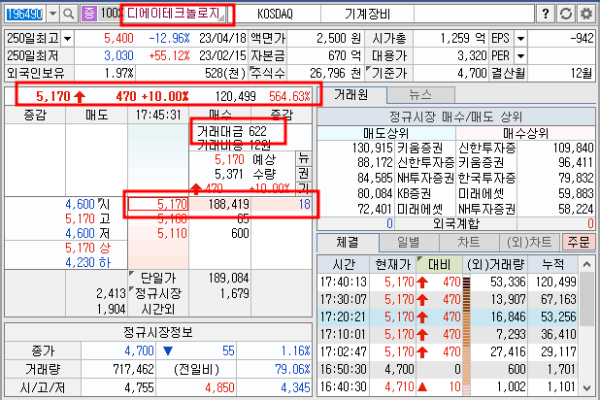Click the 종가 4,700 value
This screenshot has height=400, width=600.
pos(139,351)
